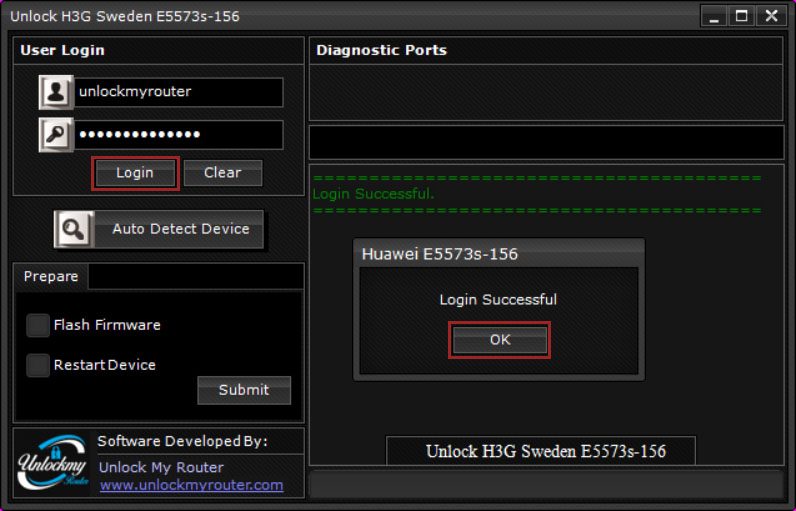This screenshot has height=511, width=796.
Task: Confirm the Login Successful dialog with OK
Action: tap(500, 340)
